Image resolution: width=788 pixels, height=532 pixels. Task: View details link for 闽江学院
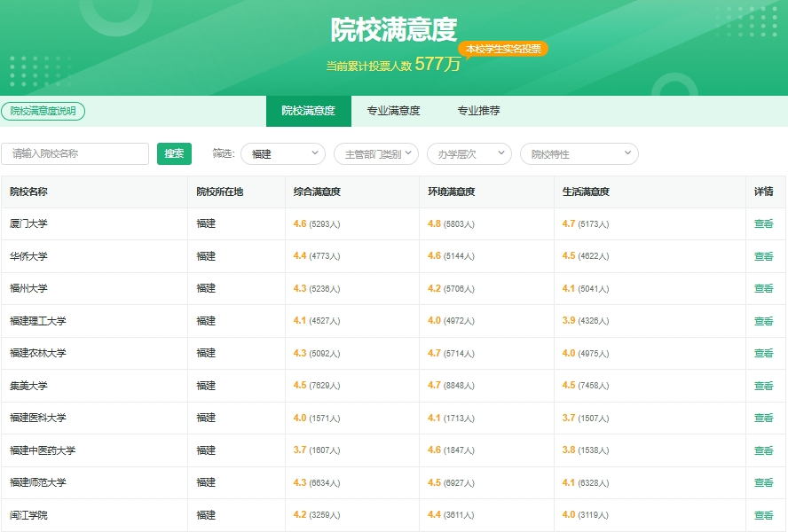(x=764, y=516)
